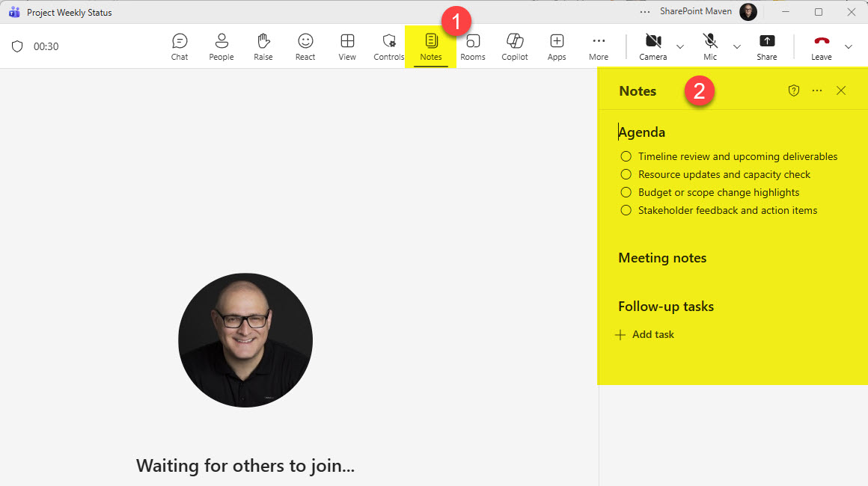Click the shield icon beside meeting timer
The width and height of the screenshot is (868, 486).
(x=17, y=46)
